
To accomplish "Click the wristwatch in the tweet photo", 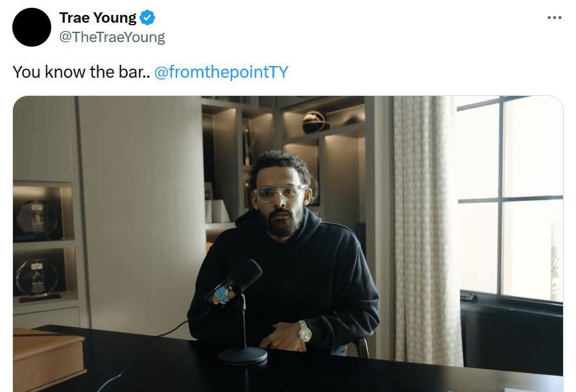I will click(x=304, y=330).
